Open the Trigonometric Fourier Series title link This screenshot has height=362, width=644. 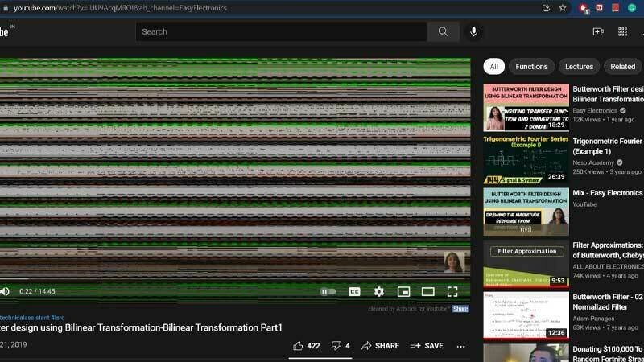tap(608, 146)
